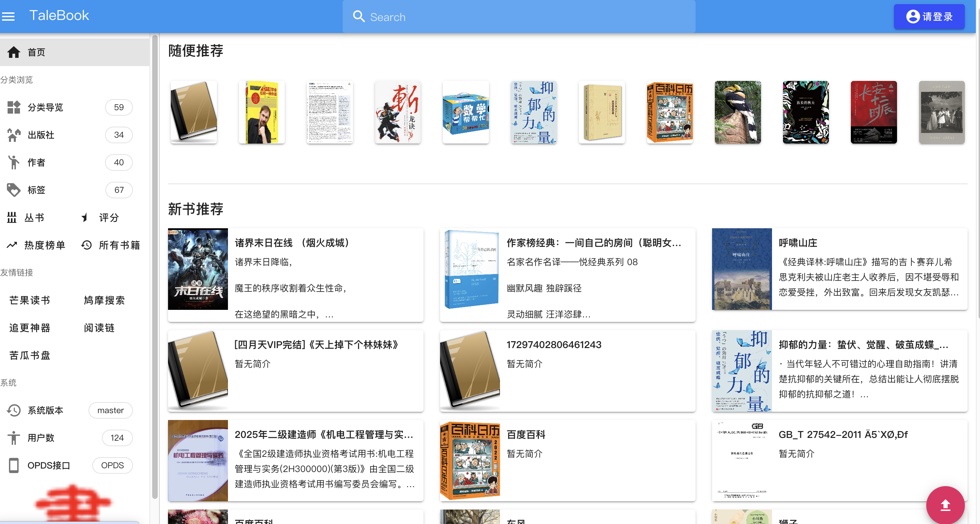The height and width of the screenshot is (524, 980).
Task: Open the 芒果读书 friendly link
Action: 30,301
